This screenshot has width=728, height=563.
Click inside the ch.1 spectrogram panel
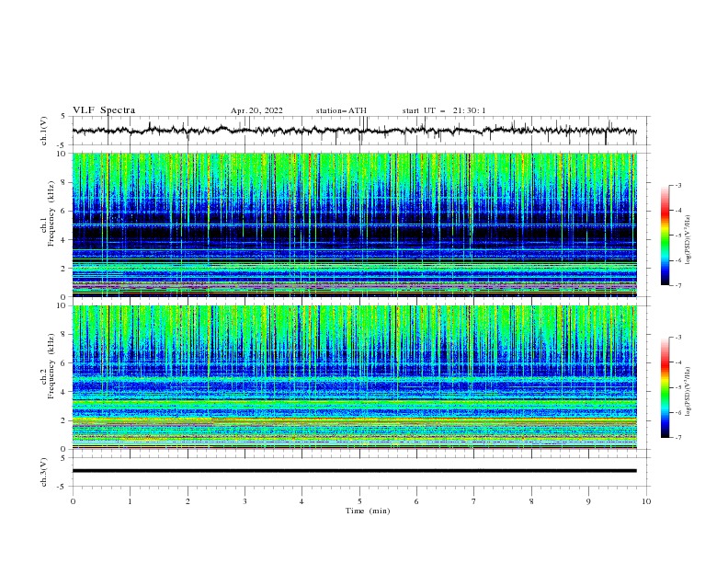(355, 224)
